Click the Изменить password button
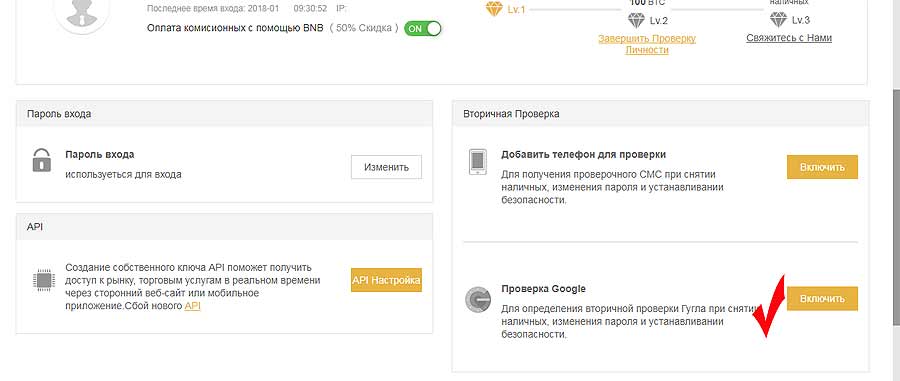900x381 pixels. point(386,167)
